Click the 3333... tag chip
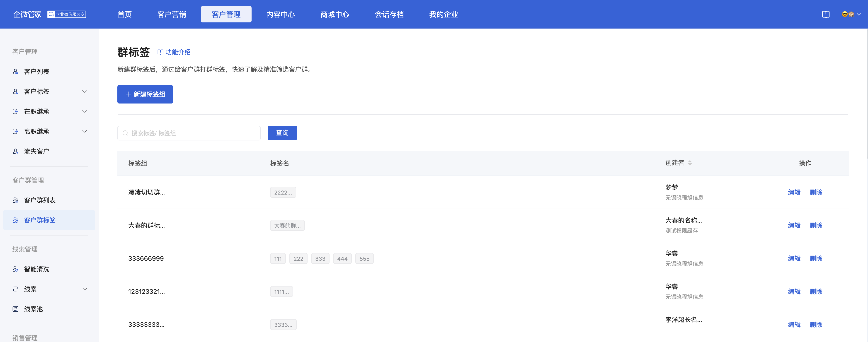The height and width of the screenshot is (342, 868). [283, 325]
